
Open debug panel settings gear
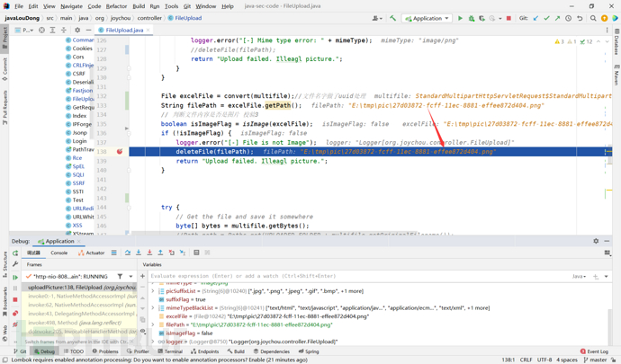click(596, 241)
